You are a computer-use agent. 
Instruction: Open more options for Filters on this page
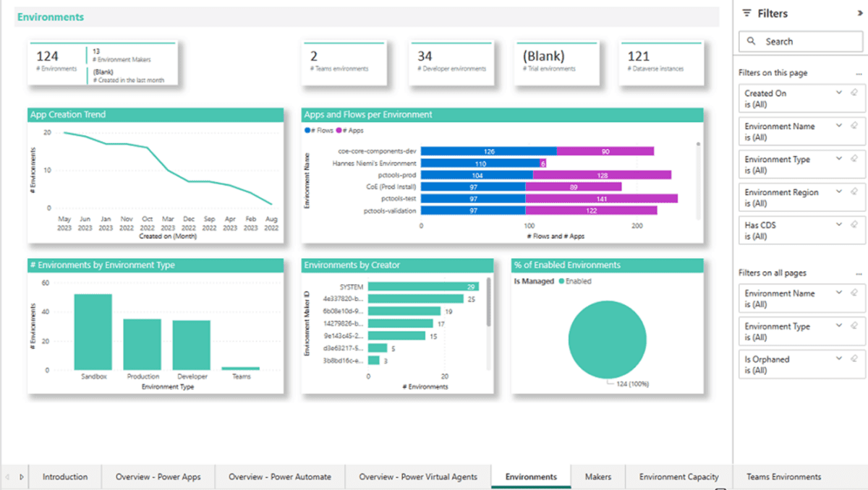pos(859,72)
